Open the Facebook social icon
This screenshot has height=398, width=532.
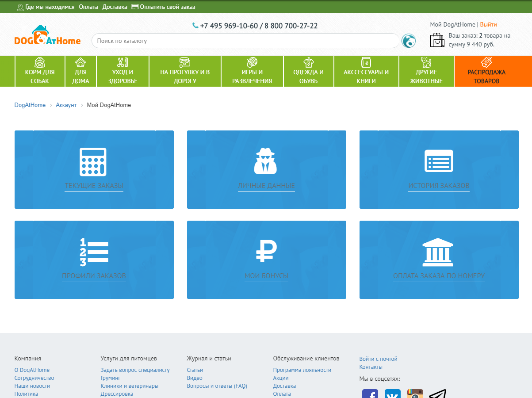pyautogui.click(x=370, y=394)
